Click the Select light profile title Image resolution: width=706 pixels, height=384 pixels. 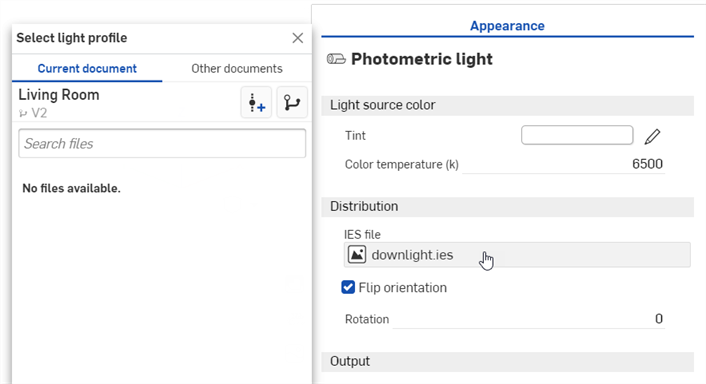(72, 38)
